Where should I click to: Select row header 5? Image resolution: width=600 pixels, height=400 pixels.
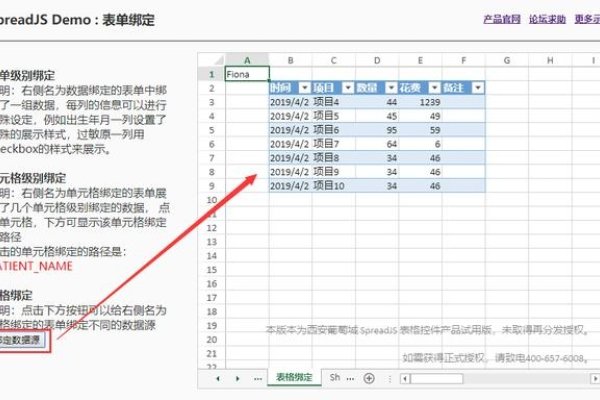(x=212, y=130)
